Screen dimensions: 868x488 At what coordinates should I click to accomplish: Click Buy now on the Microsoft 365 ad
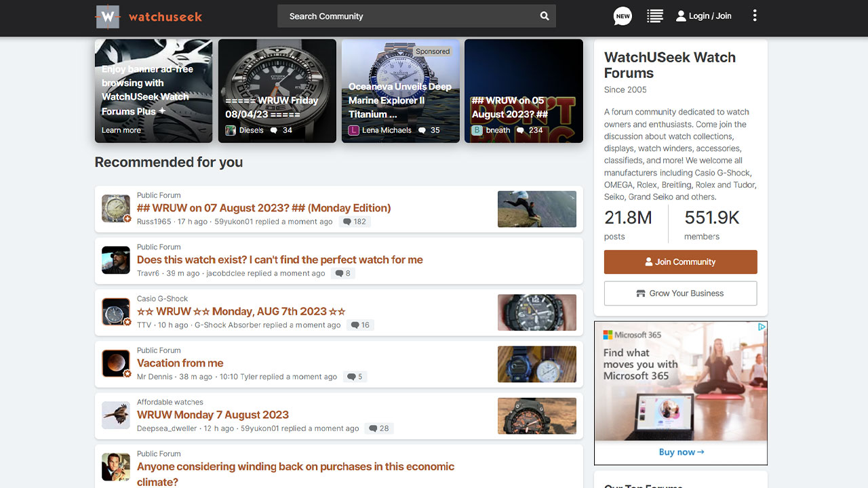tap(680, 451)
